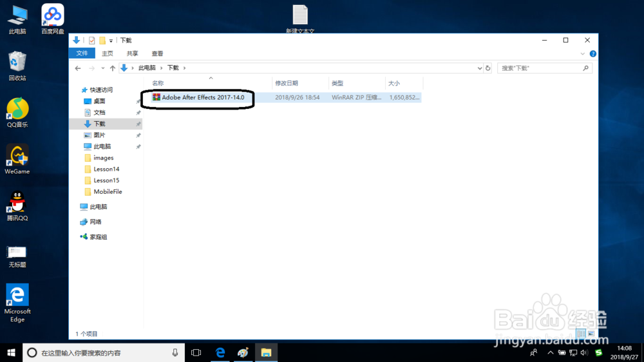Click the Cortana search box on taskbar
644x362 pixels.
point(104,352)
